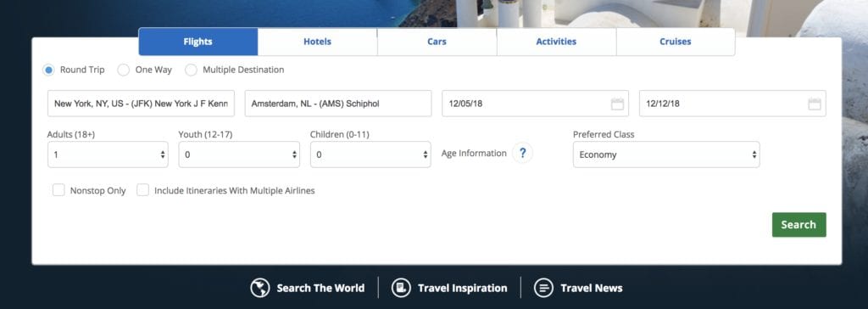Click the Amsterdam destination input field
This screenshot has height=309, width=868.
tap(338, 104)
